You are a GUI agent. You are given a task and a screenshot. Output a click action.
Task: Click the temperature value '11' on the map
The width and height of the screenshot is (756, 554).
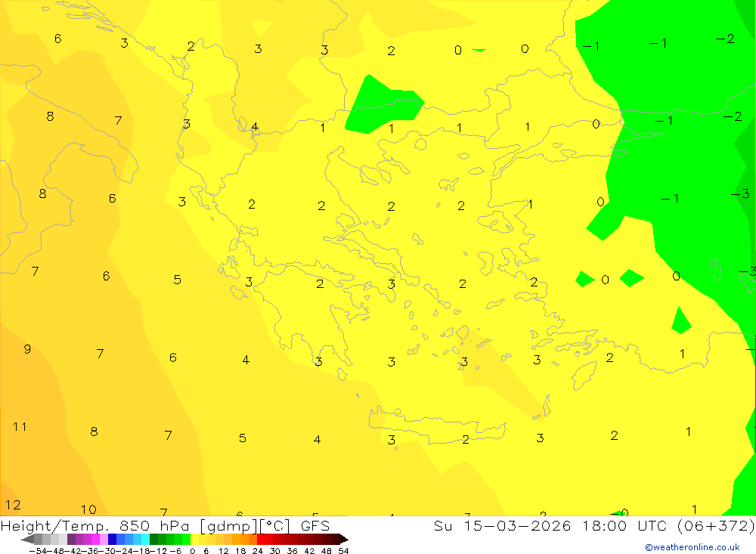pyautogui.click(x=20, y=427)
